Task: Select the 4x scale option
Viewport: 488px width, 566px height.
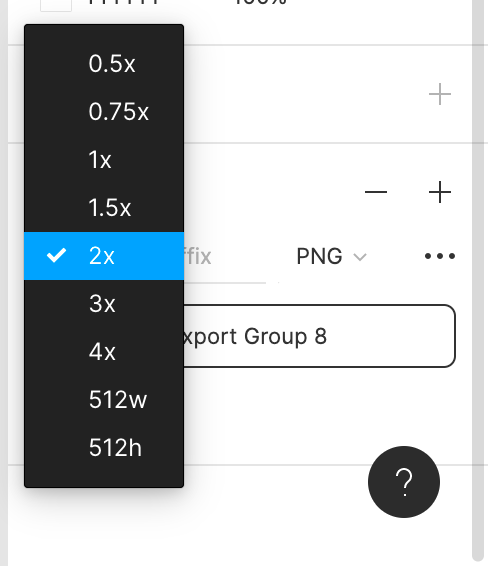Action: [104, 352]
